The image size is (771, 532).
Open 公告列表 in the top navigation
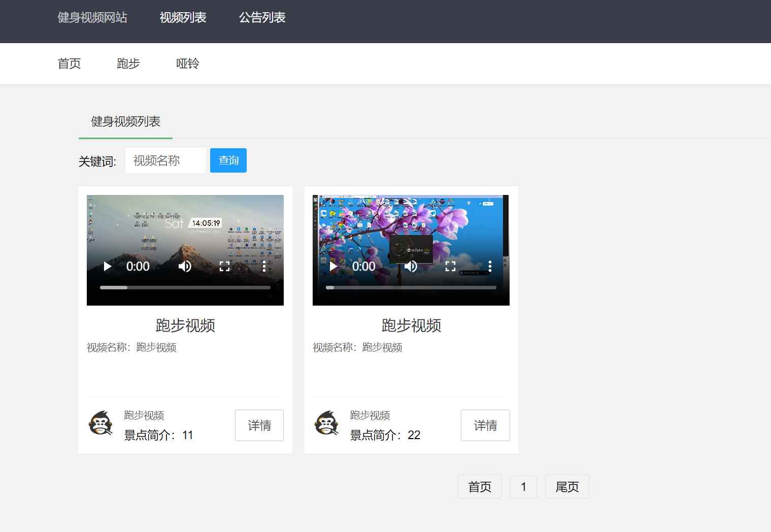[262, 18]
